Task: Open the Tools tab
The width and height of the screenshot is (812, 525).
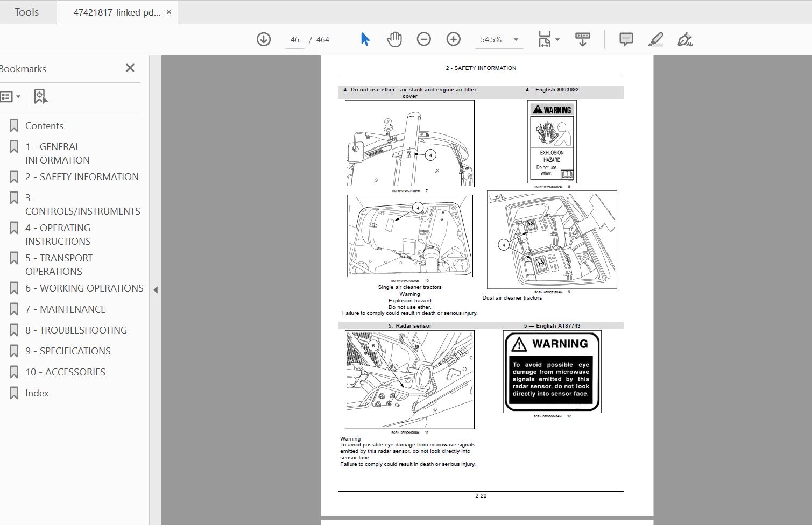Action: pos(26,12)
